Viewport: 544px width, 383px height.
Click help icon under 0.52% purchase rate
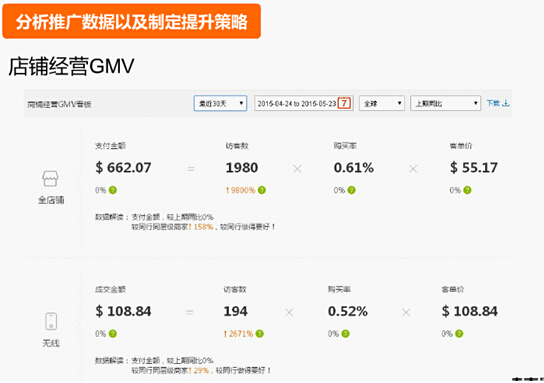point(346,334)
